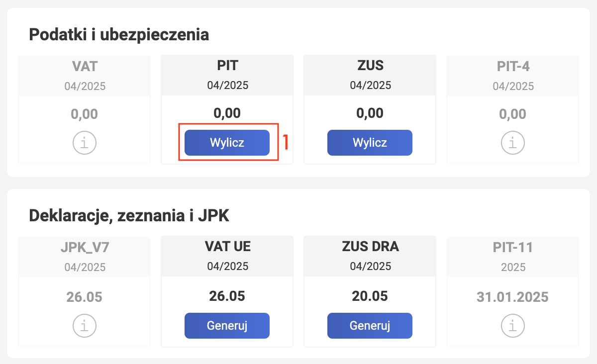Open the VAT UE card header
The width and height of the screenshot is (597, 364).
[227, 257]
